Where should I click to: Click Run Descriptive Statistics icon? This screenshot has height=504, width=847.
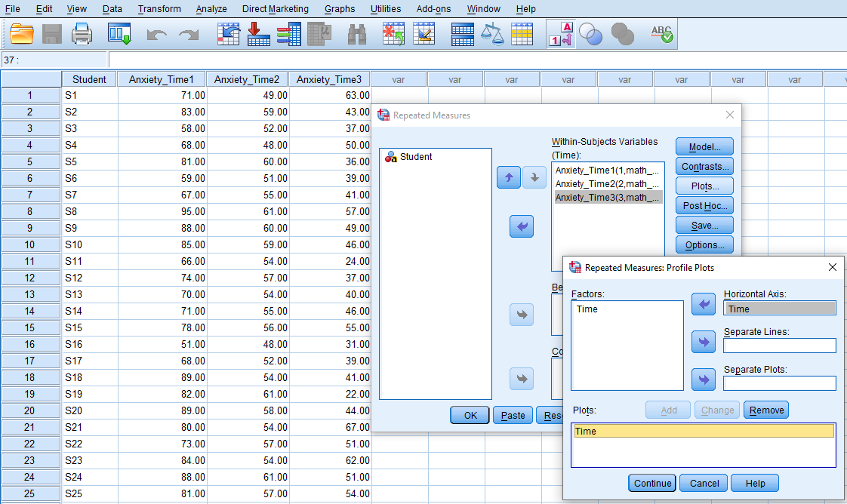tap(319, 34)
